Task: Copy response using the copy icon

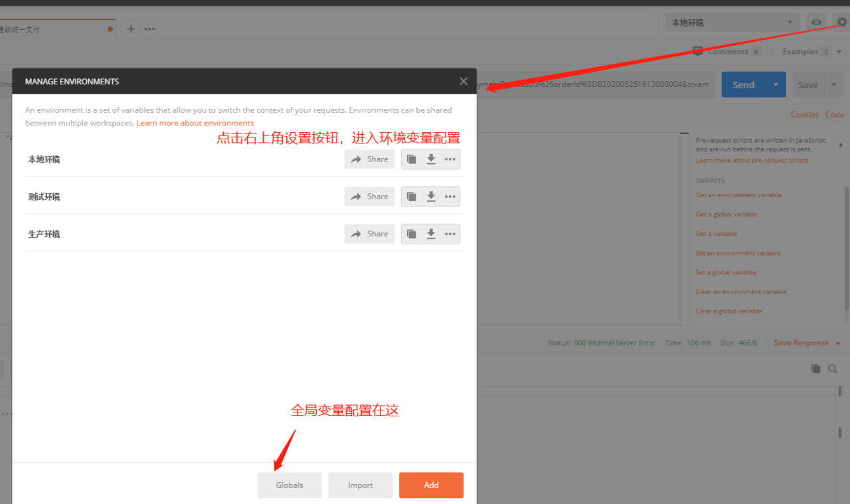Action: pos(815,369)
